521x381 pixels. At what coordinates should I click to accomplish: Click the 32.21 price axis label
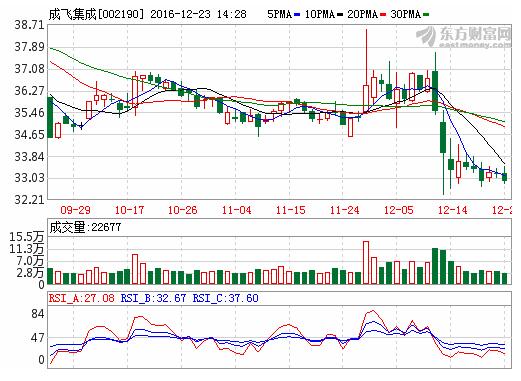pyautogui.click(x=29, y=200)
